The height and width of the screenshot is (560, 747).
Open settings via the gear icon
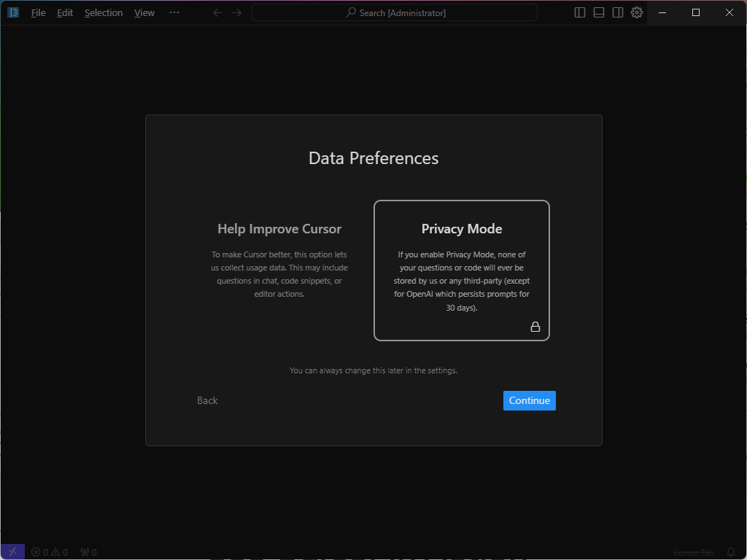pos(637,13)
